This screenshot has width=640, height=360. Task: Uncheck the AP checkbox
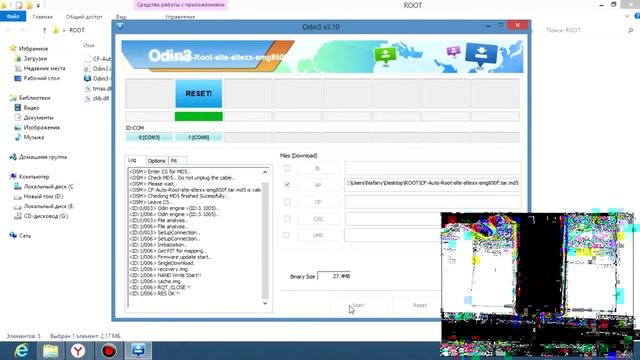287,185
